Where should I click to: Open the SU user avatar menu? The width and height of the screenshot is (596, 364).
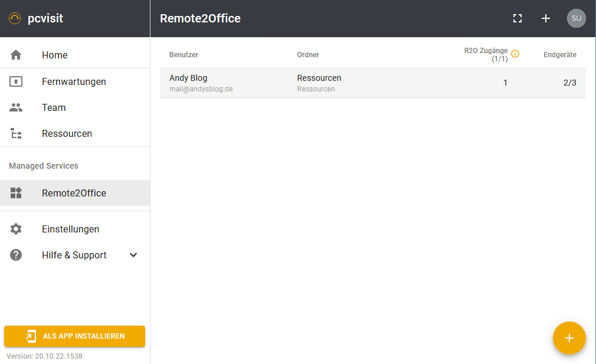[x=576, y=18]
